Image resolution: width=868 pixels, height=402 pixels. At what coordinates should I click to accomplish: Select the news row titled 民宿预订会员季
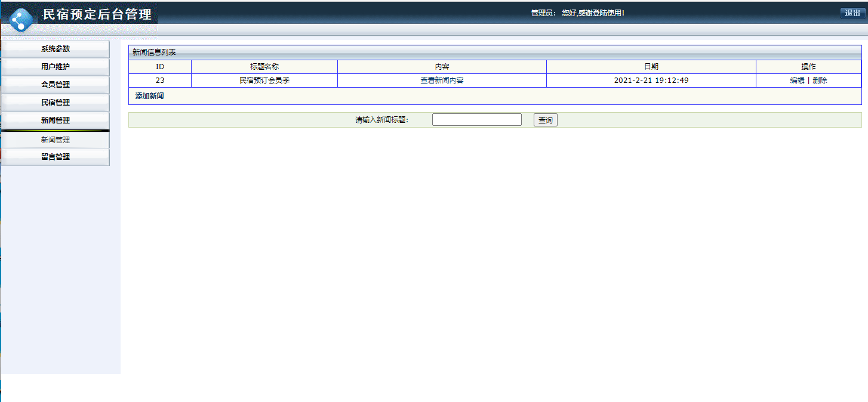264,80
